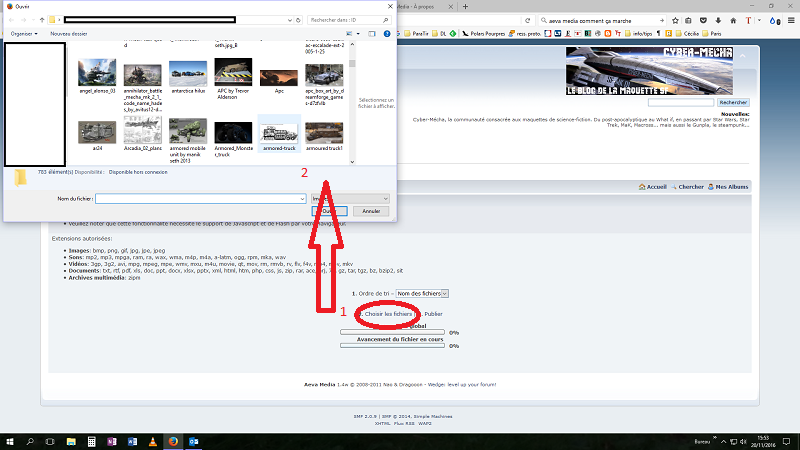Open the taskbar notification center icon
This screenshot has width=800, height=450.
pyautogui.click(x=786, y=442)
